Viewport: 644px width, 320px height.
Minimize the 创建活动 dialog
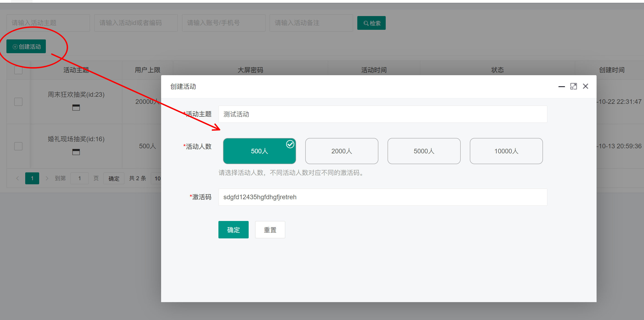click(x=561, y=86)
